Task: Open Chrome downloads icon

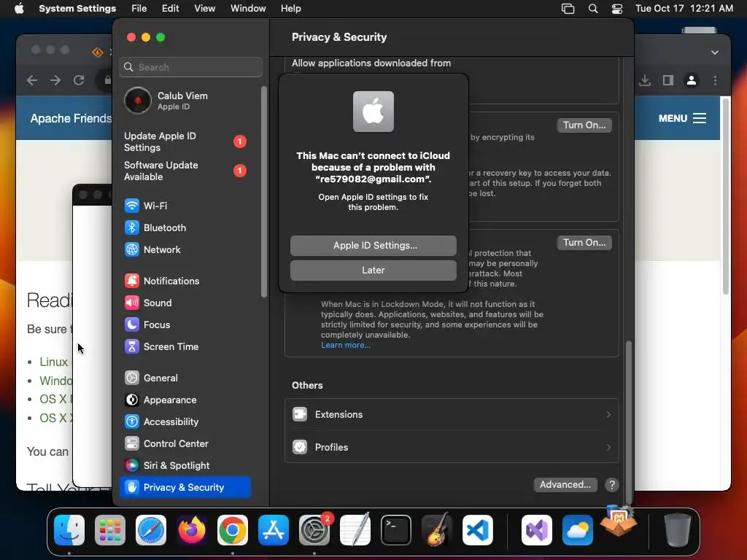Action: [645, 80]
